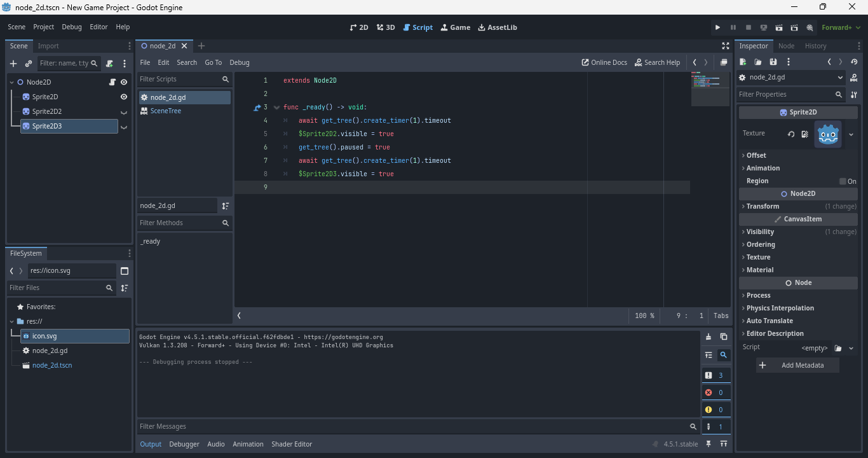Toggle visibility of Sprite2D node
The image size is (868, 458).
(x=124, y=97)
